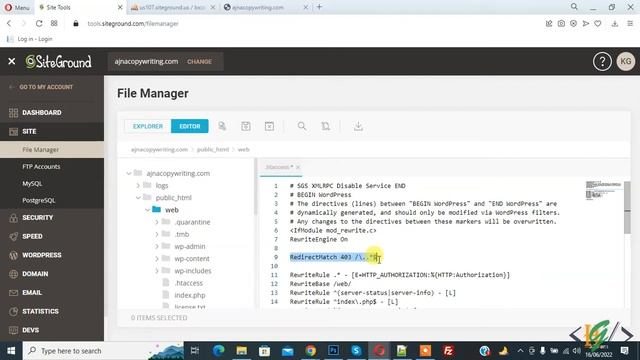Expand the .quarantine folder chevron
Screen dimensions: 640x360
pos(157,222)
